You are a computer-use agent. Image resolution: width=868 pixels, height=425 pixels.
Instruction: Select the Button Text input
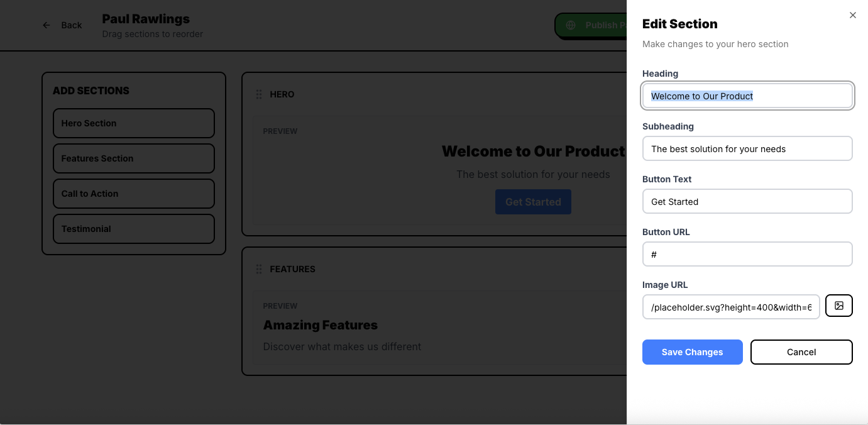[747, 202]
